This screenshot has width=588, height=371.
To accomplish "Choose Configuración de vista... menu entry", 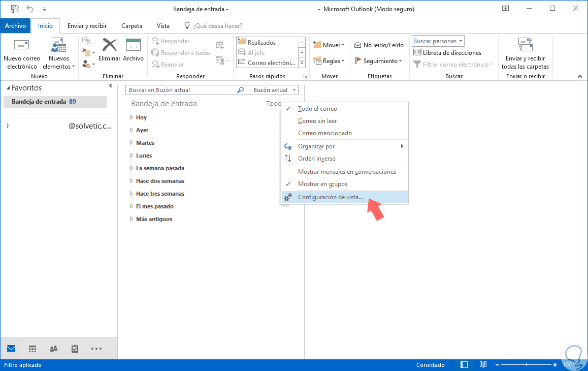I will click(345, 197).
